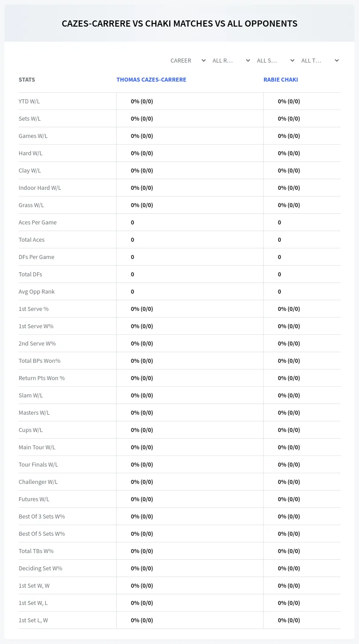The image size is (359, 644).
Task: Select the YTD W/L row label
Action: 29,101
